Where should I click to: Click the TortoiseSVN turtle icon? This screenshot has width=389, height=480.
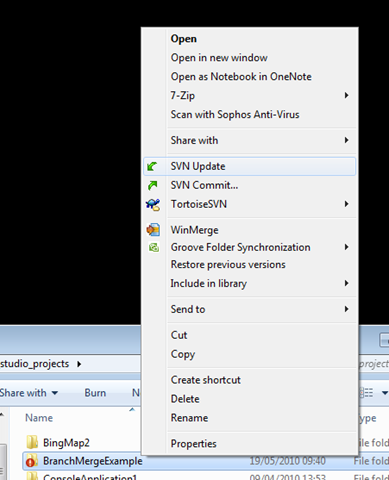(153, 204)
